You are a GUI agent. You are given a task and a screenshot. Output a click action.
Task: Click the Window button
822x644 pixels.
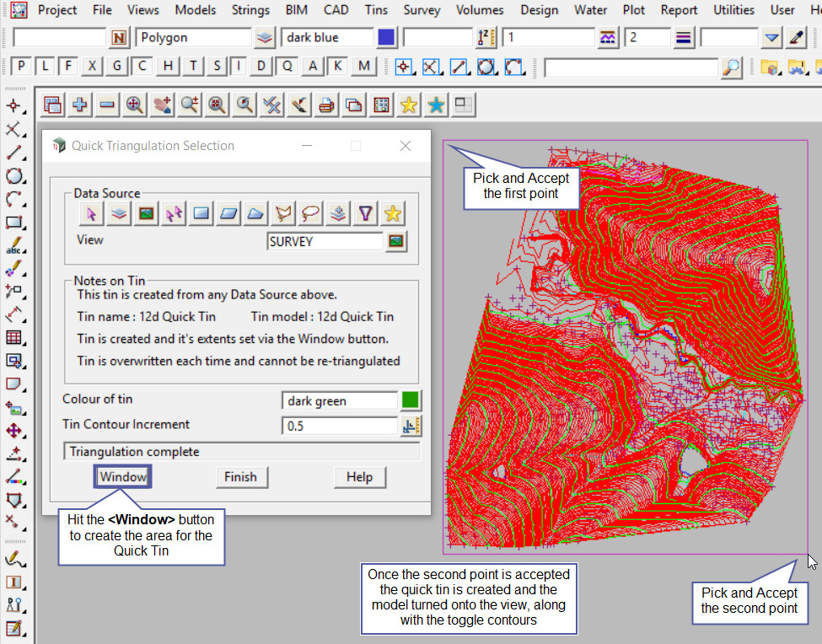pos(123,476)
